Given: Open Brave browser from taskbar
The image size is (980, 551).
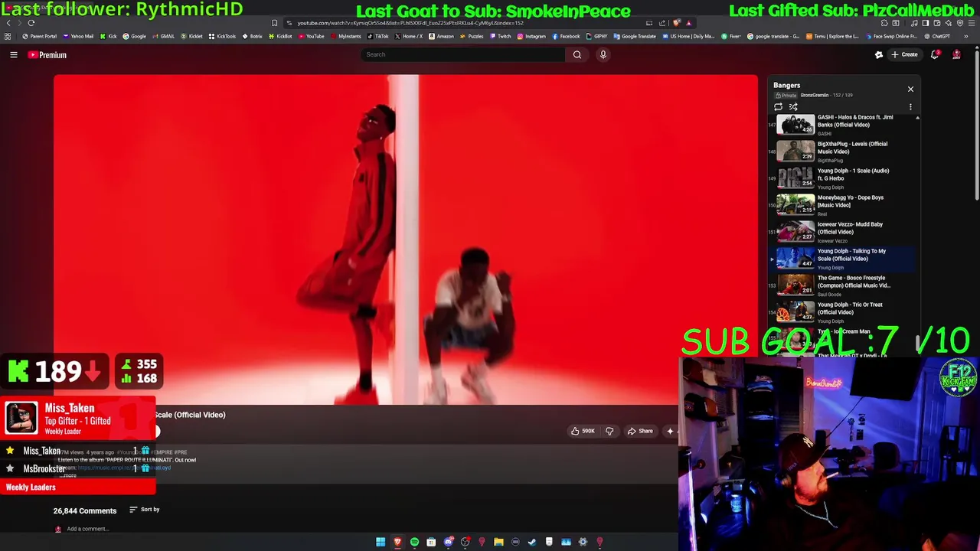Looking at the screenshot, I should click(397, 543).
